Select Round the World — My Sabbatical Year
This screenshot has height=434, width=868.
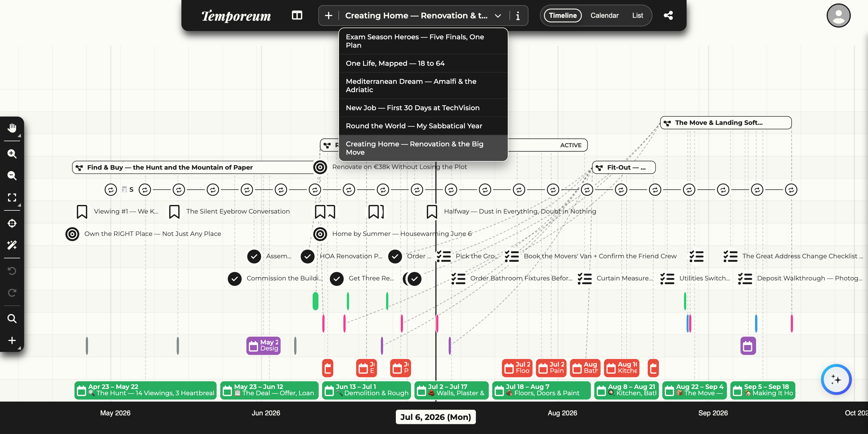tap(423, 126)
